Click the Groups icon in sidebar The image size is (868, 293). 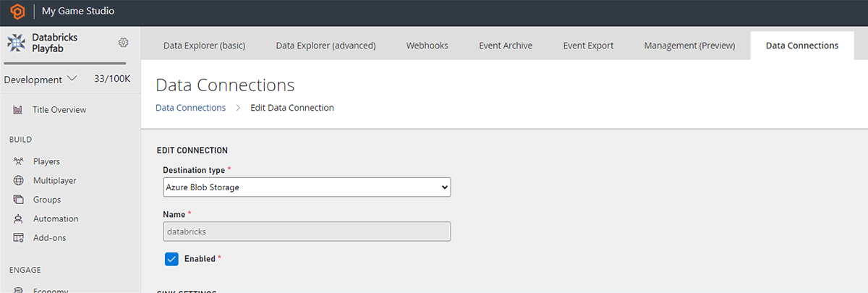(18, 200)
